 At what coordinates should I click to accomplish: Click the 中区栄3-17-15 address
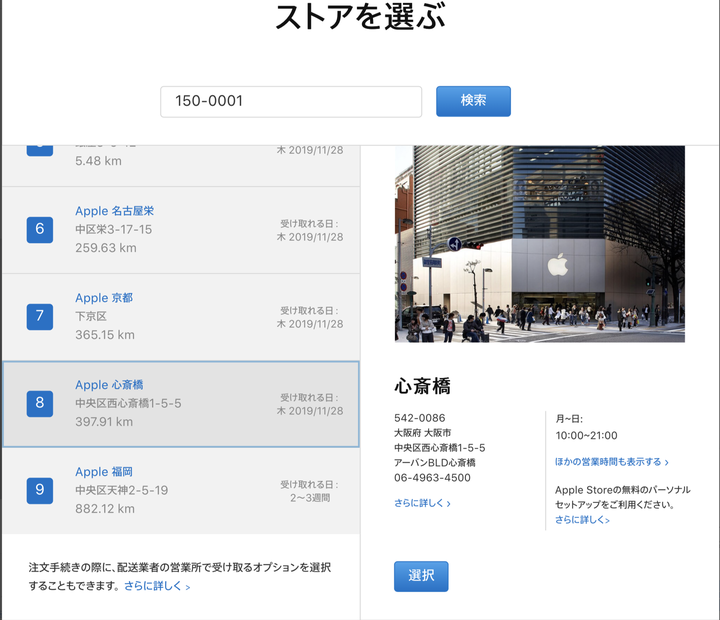pos(113,229)
